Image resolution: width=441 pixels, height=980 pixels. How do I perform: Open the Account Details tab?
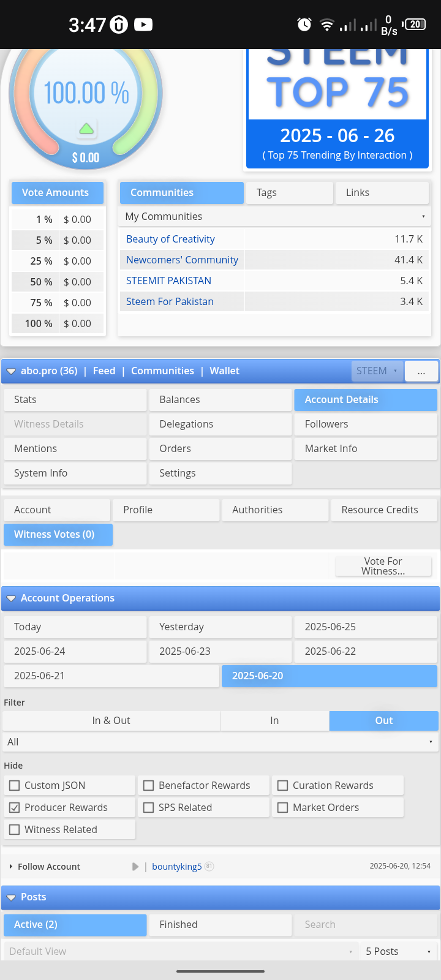click(366, 399)
